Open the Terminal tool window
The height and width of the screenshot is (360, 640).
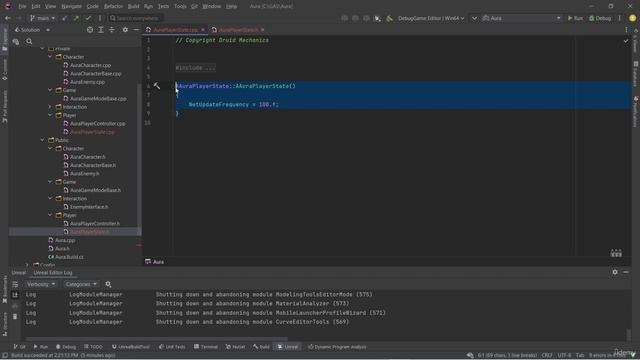tap(206, 347)
